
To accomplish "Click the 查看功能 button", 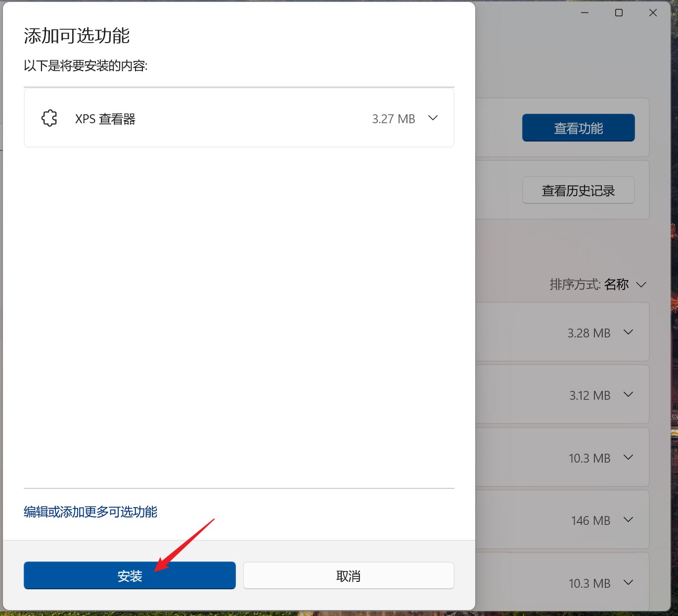I will pos(578,127).
